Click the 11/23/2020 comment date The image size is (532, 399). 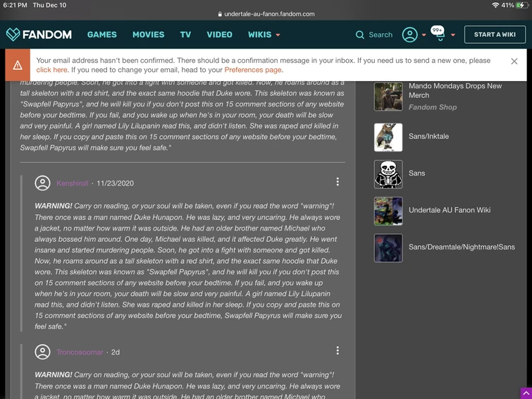[x=115, y=183]
